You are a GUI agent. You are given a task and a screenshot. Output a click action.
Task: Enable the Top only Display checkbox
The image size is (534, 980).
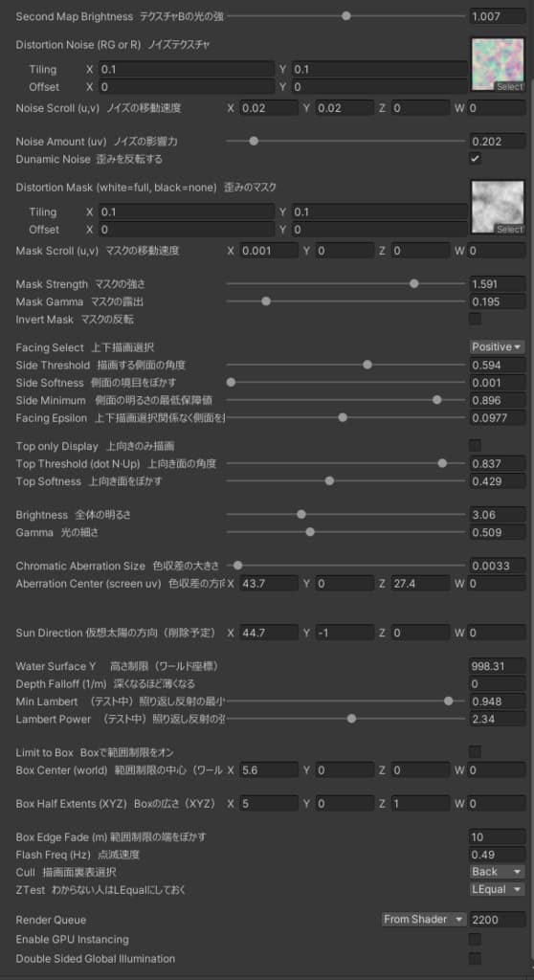[476, 446]
